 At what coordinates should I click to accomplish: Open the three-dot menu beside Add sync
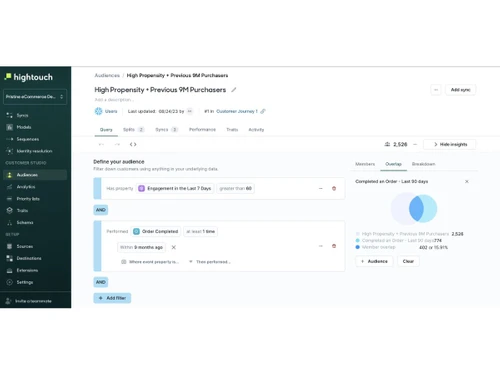pos(436,90)
